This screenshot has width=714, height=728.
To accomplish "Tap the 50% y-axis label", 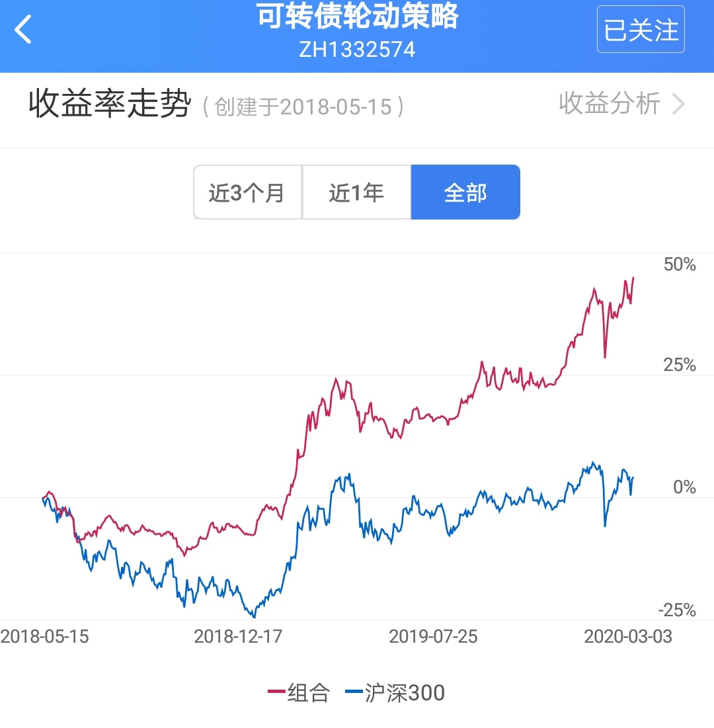I will tap(680, 264).
